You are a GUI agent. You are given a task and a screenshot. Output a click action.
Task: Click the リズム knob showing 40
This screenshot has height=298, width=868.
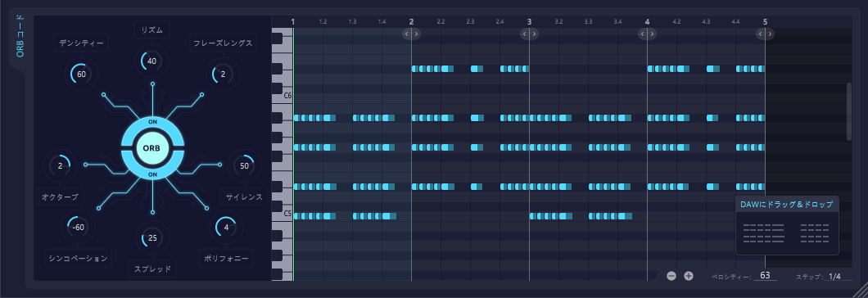point(152,61)
